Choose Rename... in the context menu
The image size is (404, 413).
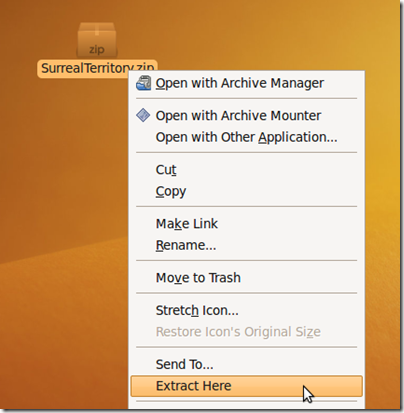247,245
